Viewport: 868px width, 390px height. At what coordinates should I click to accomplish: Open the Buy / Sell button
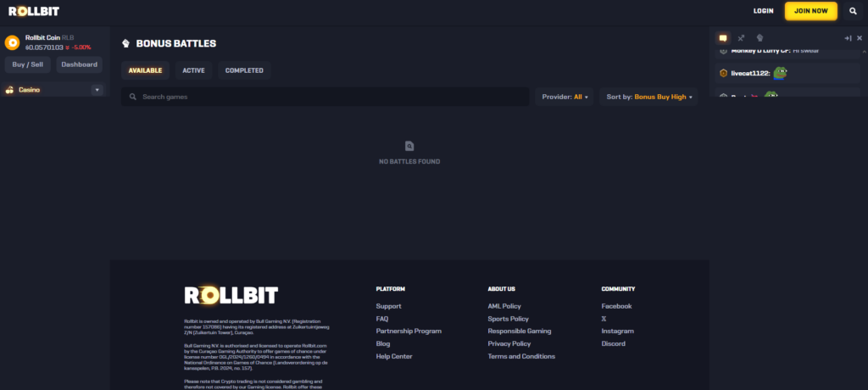(x=28, y=64)
